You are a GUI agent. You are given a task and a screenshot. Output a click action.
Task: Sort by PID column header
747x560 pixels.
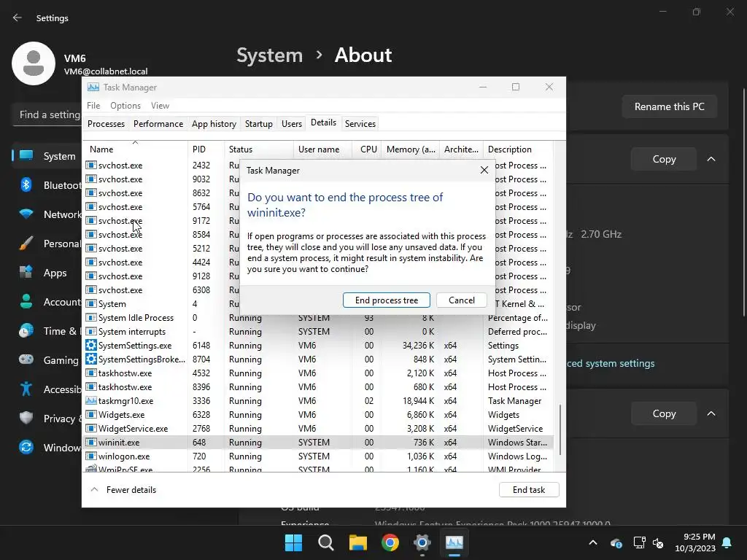205,149
